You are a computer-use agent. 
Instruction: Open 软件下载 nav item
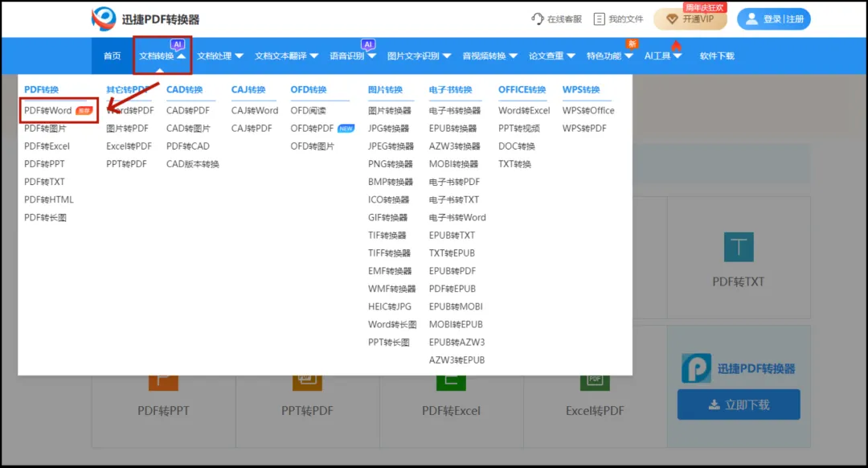717,56
